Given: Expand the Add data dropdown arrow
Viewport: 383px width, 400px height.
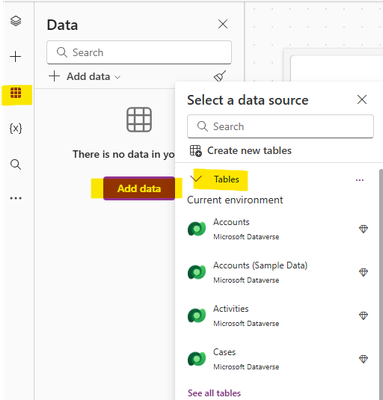Looking at the screenshot, I should point(117,77).
